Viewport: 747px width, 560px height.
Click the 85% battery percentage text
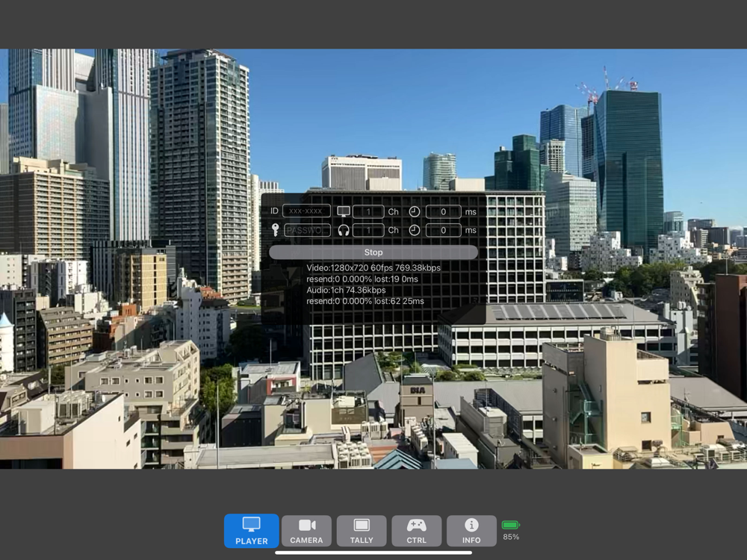511,537
